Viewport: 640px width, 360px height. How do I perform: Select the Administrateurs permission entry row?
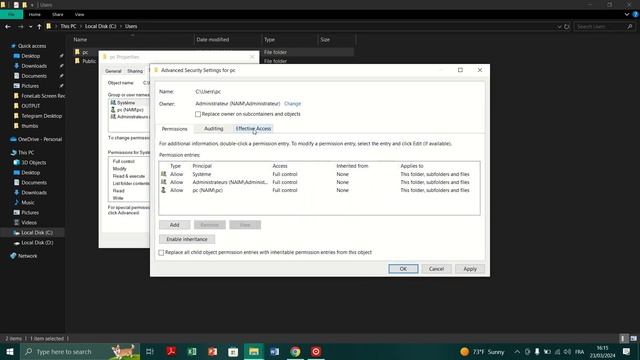point(319,182)
